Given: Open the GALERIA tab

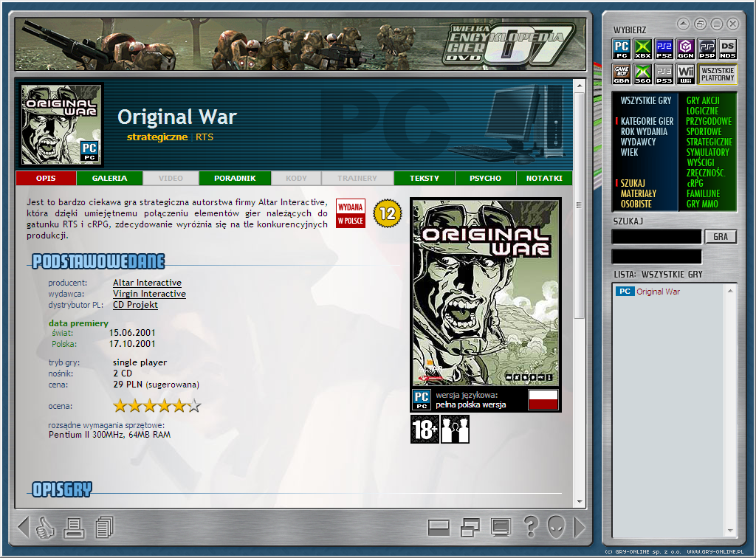Looking at the screenshot, I should 109,179.
